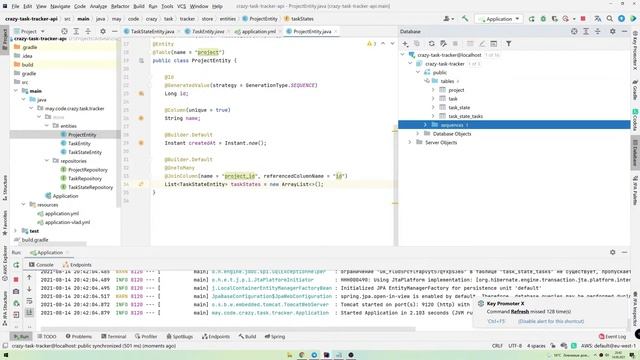Start debugging with the green bug icon
This screenshot has width=640, height=360.
point(543,19)
